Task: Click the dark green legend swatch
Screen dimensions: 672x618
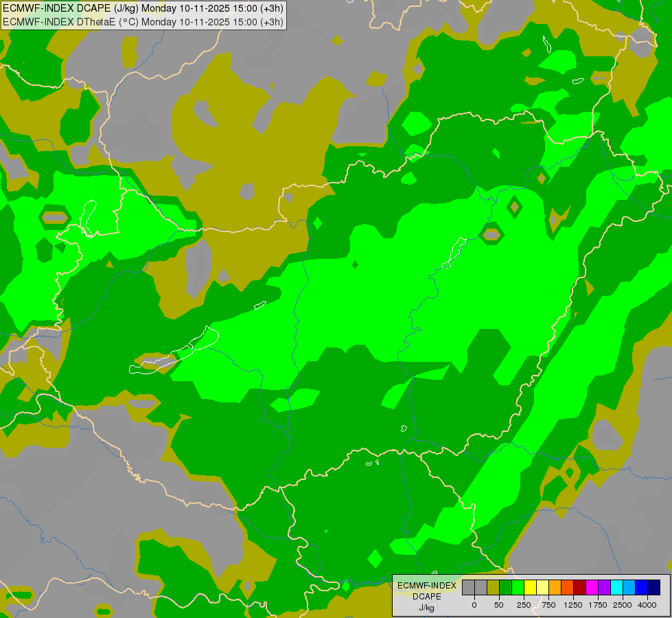Action: coord(506,587)
